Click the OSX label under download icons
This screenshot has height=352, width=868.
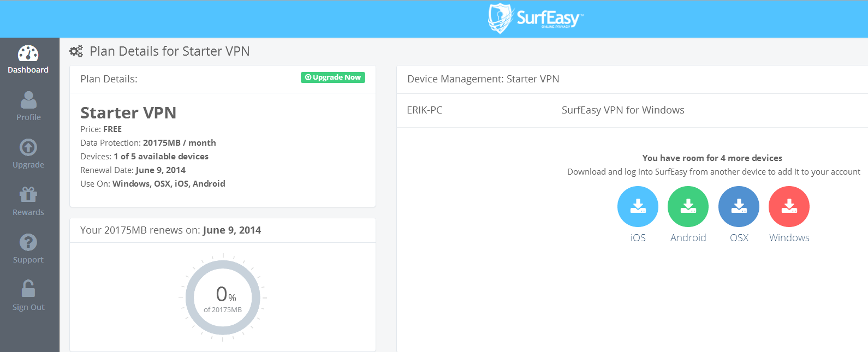(739, 238)
